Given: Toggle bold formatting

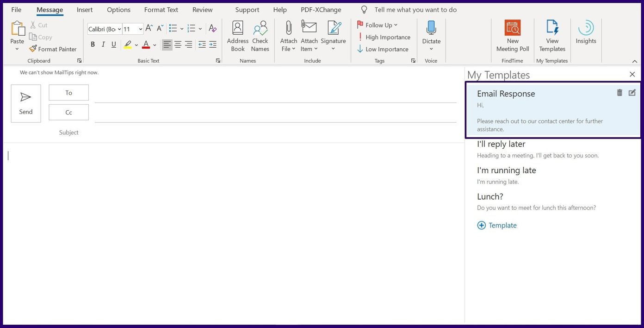Looking at the screenshot, I should coord(92,44).
